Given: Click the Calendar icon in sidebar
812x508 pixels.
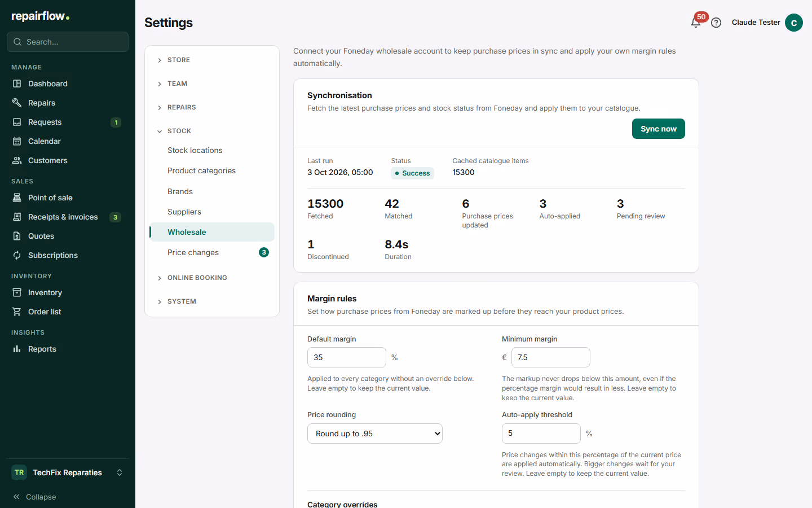Looking at the screenshot, I should tap(17, 141).
